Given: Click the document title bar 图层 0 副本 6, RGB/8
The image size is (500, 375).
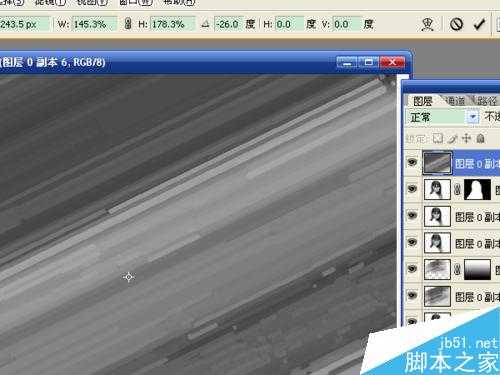Looking at the screenshot, I should (53, 62).
